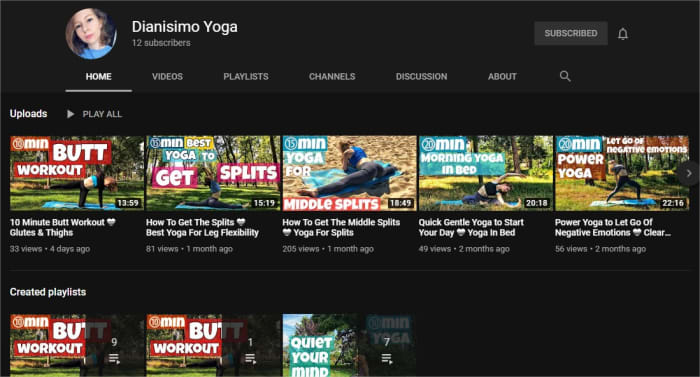Open How To Get The Middle Splits title
Screen dimensions: 700x377
(341, 227)
